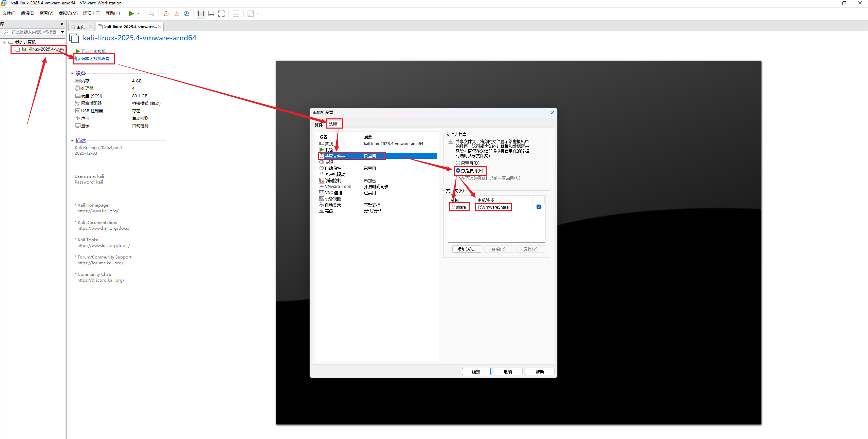Open power options dropdown arrow beside play
Screen dimensions: 868x439
[x=139, y=14]
